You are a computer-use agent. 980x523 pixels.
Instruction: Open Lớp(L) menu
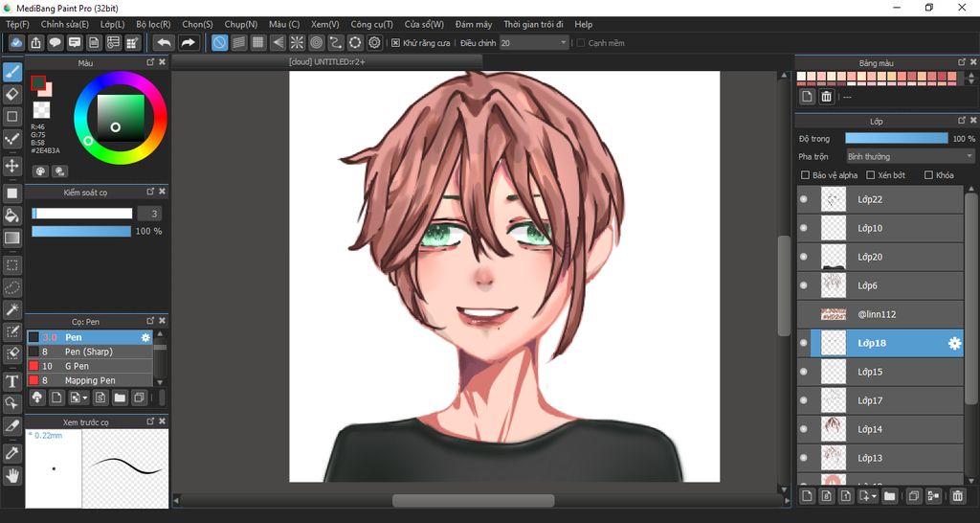(x=113, y=24)
